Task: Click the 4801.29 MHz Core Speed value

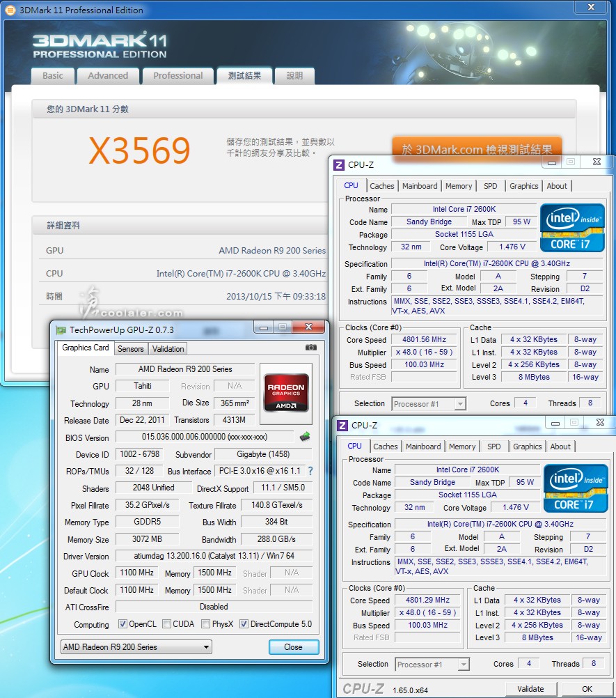Action: pos(428,600)
